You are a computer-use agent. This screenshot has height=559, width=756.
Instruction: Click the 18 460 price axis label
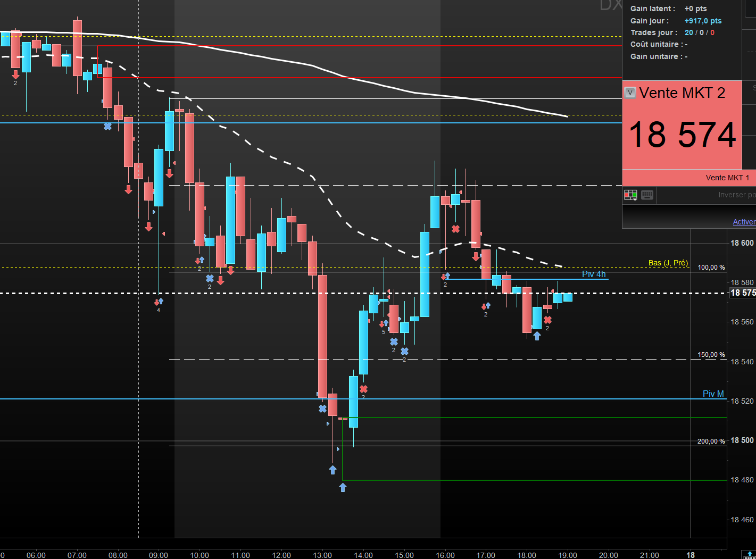click(742, 520)
